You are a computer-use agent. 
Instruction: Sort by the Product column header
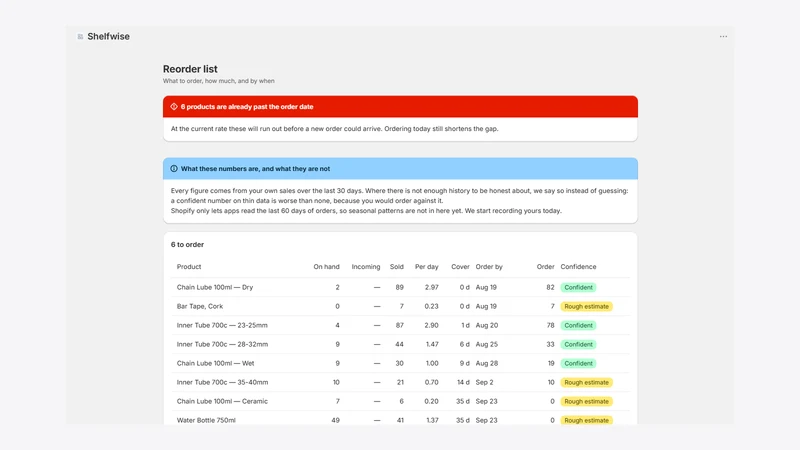click(189, 267)
